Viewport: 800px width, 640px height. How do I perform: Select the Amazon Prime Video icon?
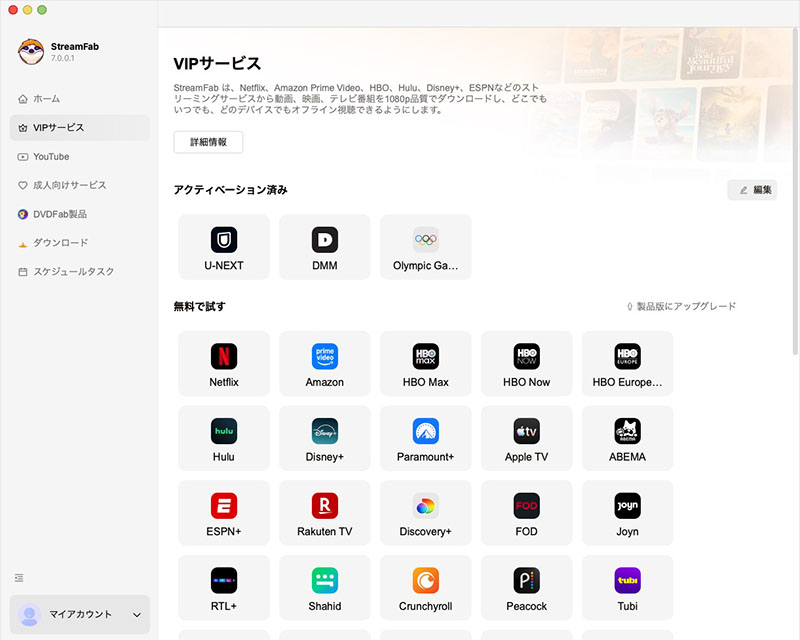tap(324, 357)
